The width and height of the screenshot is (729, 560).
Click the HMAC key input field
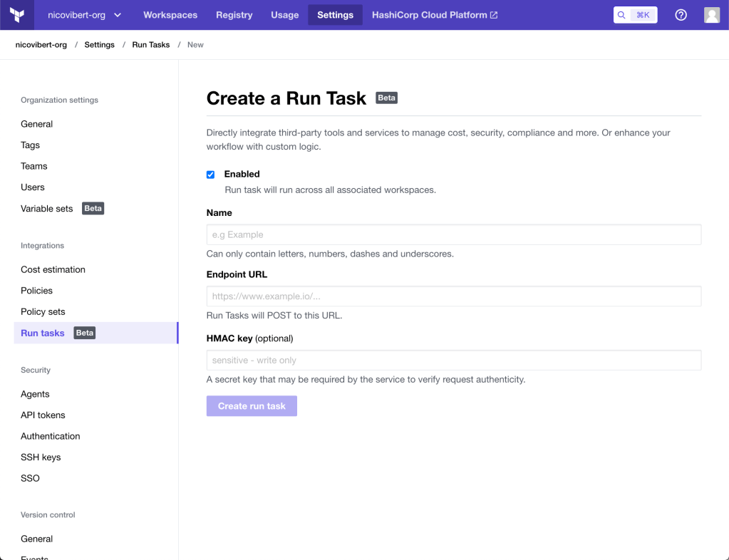tap(453, 361)
